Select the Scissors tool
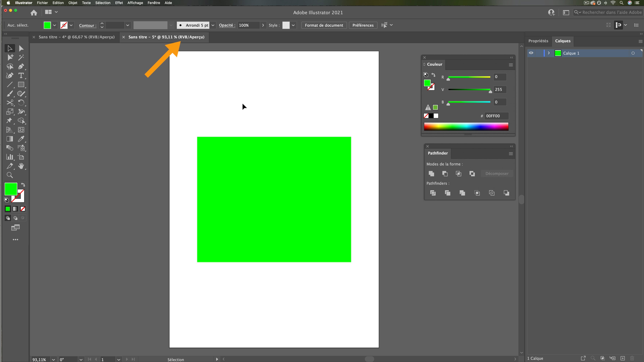Screen dimensions: 644x362 point(10,103)
